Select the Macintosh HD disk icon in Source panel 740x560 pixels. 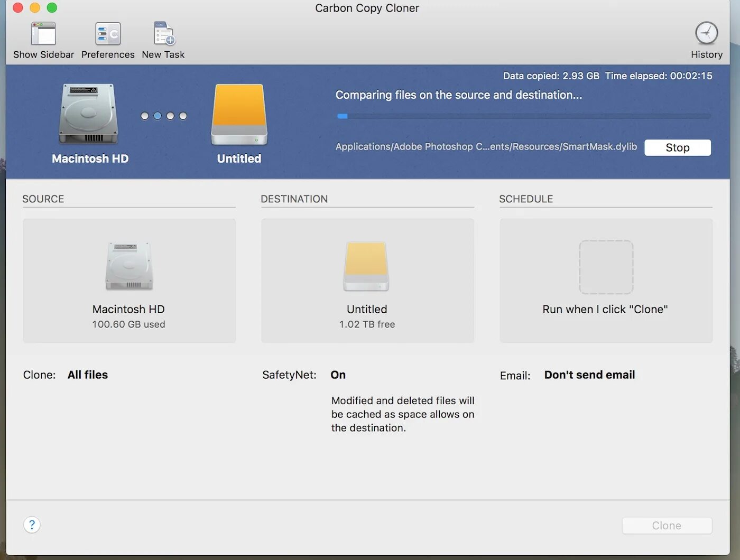coord(128,267)
